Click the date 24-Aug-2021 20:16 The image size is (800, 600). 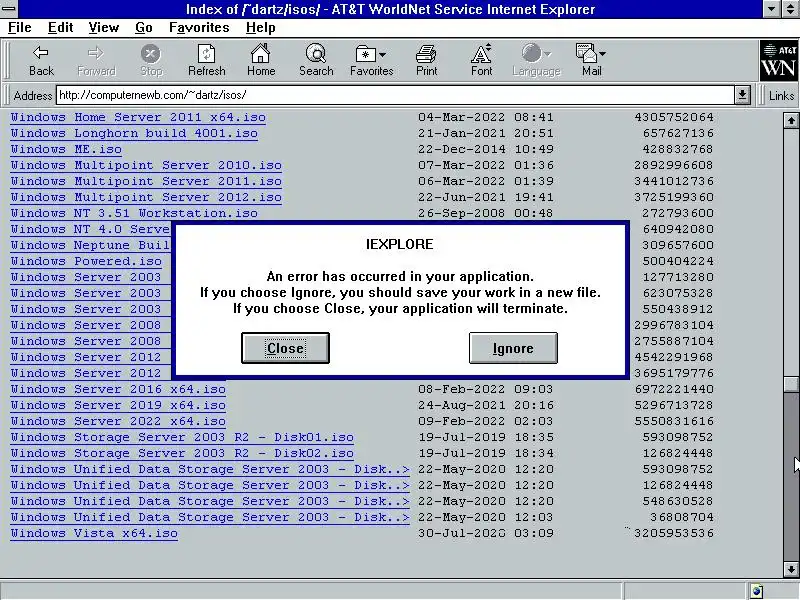point(485,405)
